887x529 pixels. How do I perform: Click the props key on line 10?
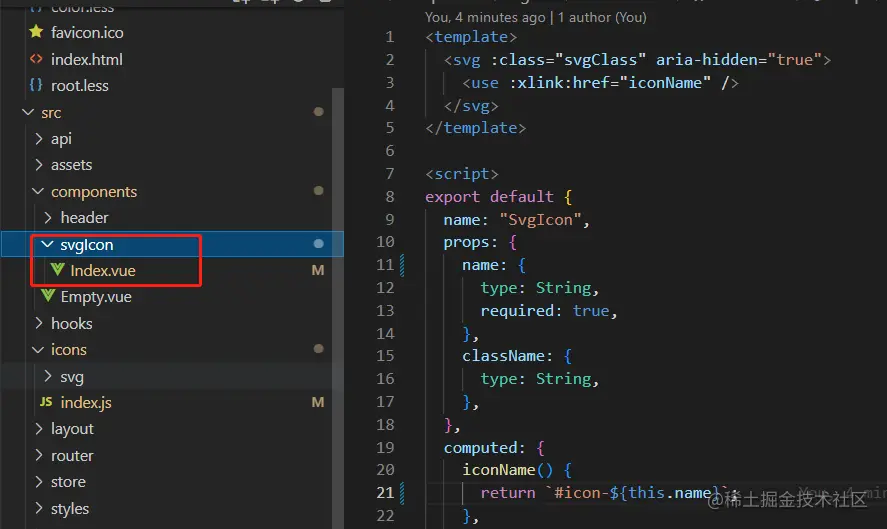pos(466,242)
